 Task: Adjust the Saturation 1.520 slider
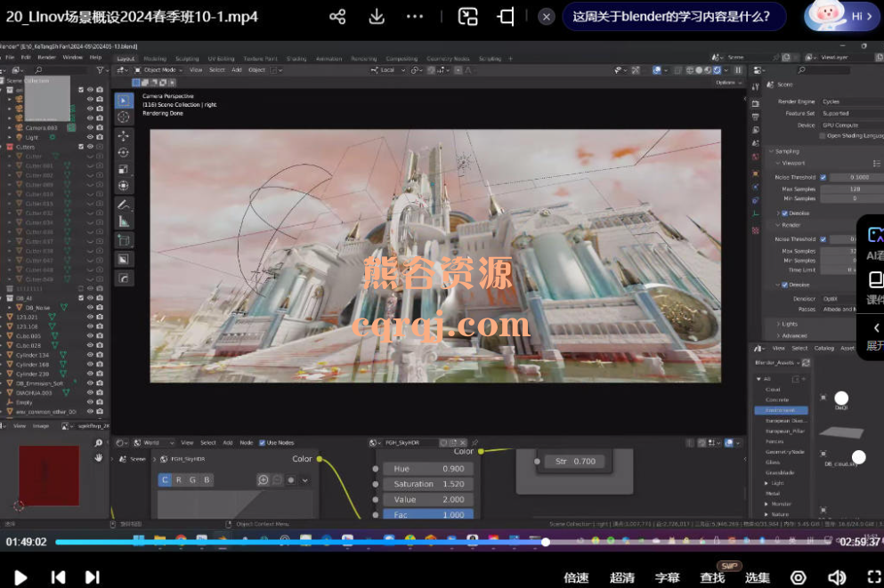(428, 484)
